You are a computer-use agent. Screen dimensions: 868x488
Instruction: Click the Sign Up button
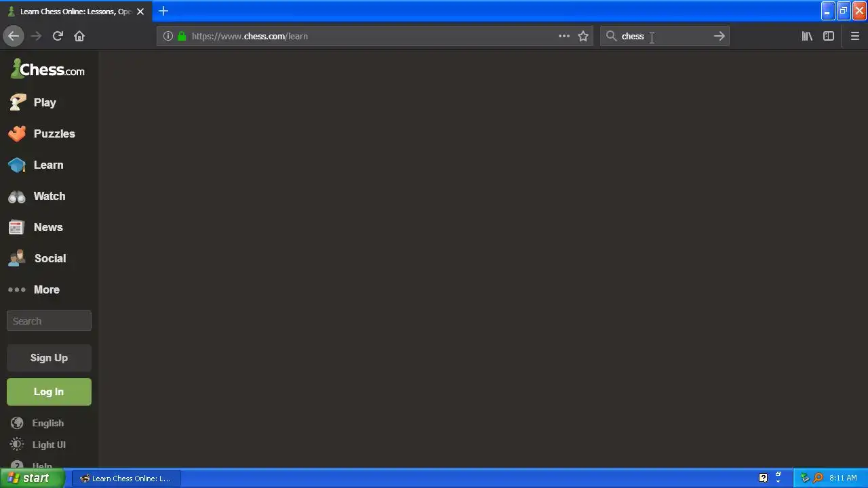(x=49, y=357)
